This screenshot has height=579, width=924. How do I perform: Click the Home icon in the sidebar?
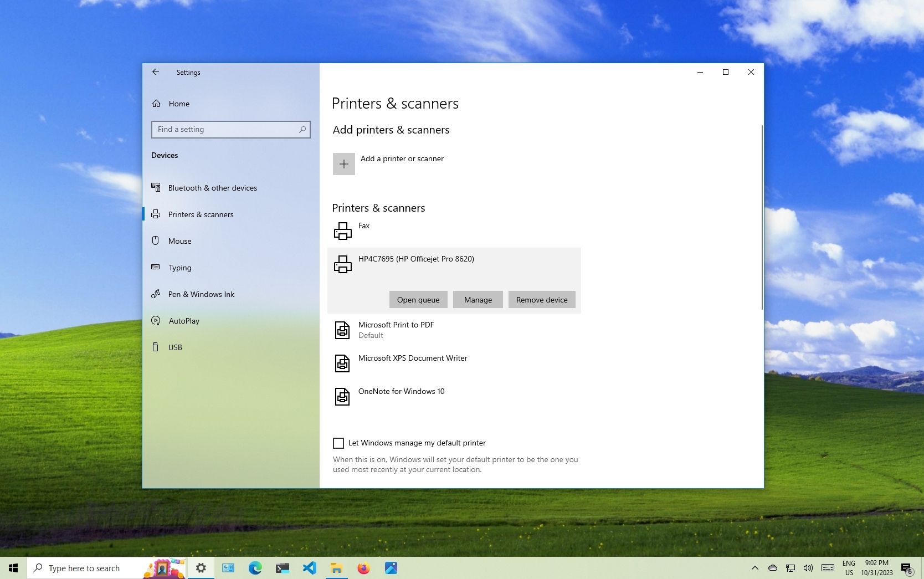pyautogui.click(x=156, y=104)
